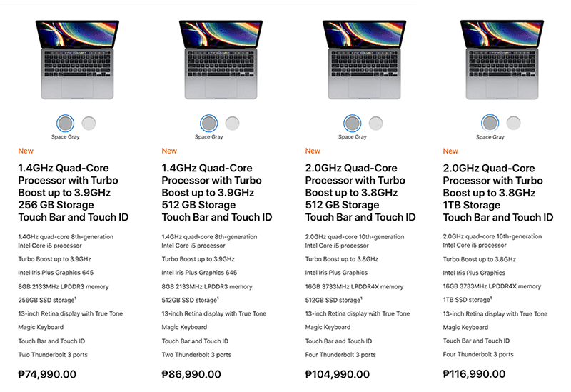
Task: Open 1.4GHz 256 GB Storage model title
Action: [x=74, y=192]
